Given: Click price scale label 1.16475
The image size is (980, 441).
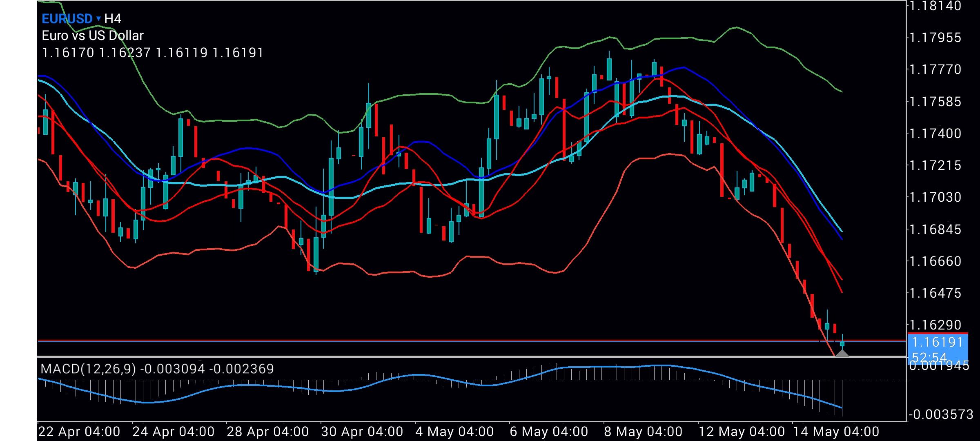Looking at the screenshot, I should click(935, 293).
